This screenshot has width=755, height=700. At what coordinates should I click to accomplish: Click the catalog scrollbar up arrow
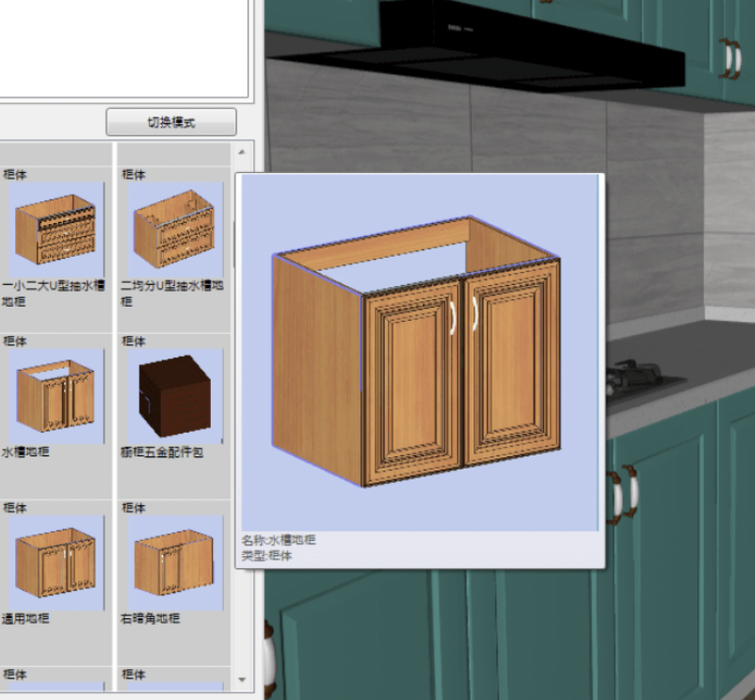pyautogui.click(x=242, y=152)
